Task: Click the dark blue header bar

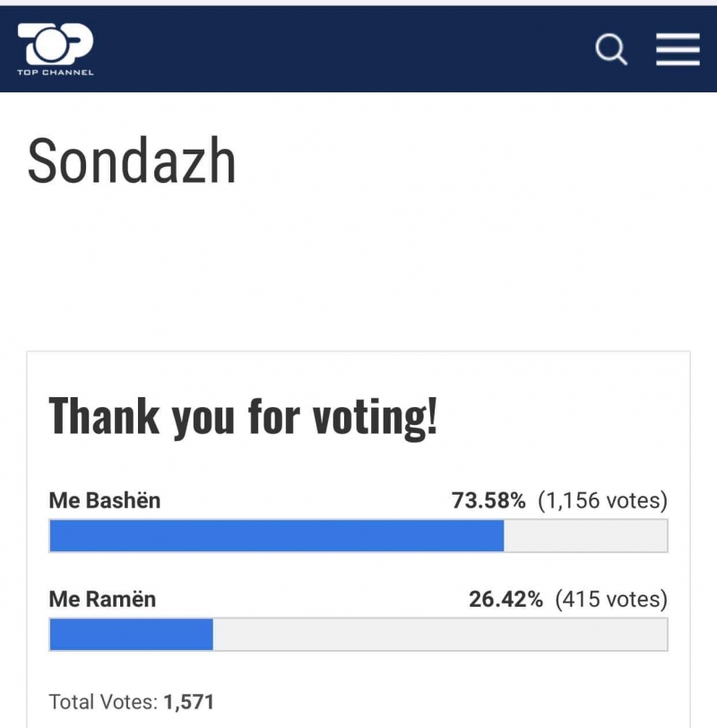Action: (358, 48)
